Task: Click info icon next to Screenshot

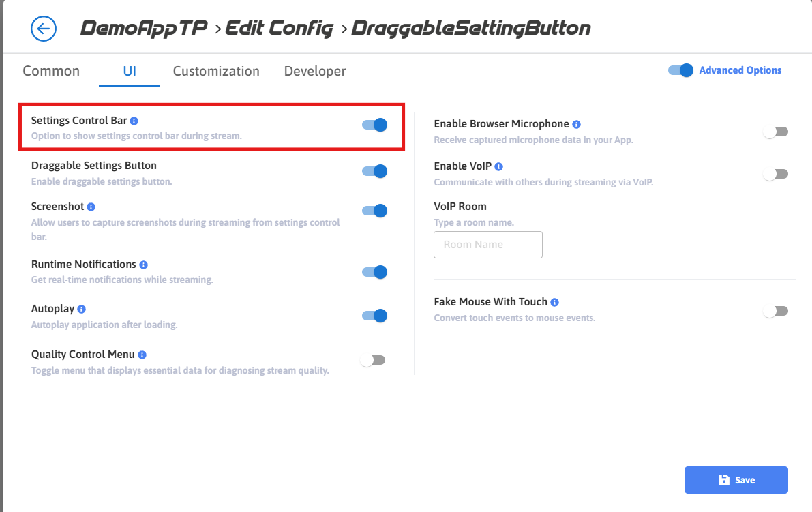Action: 91,207
